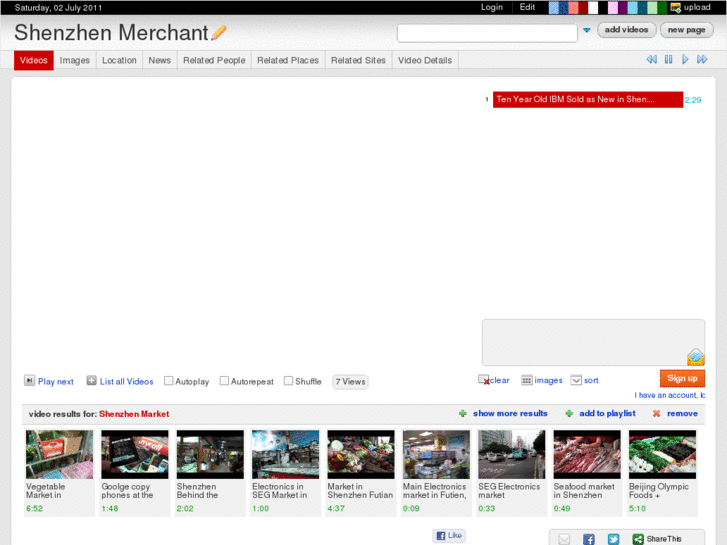Image resolution: width=727 pixels, height=545 pixels.
Task: Click the add to playlist link
Action: tap(607, 413)
